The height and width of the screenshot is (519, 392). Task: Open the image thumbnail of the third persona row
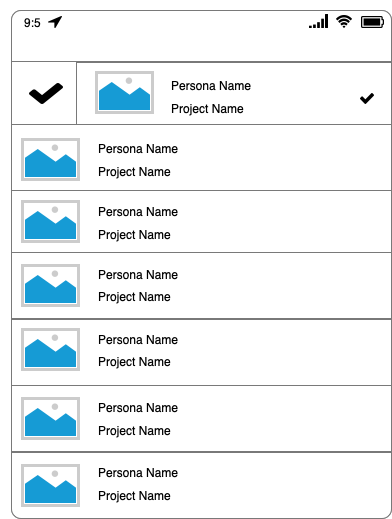point(50,221)
